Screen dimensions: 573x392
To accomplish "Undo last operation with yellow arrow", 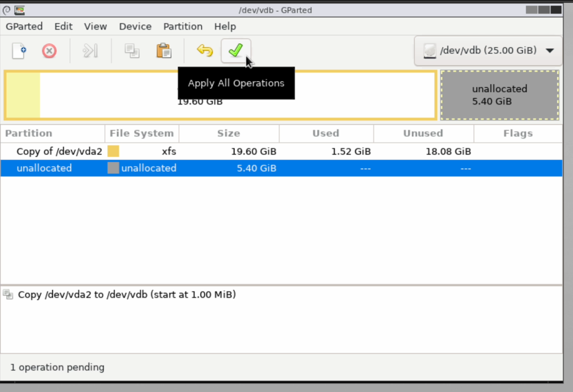I will point(205,50).
